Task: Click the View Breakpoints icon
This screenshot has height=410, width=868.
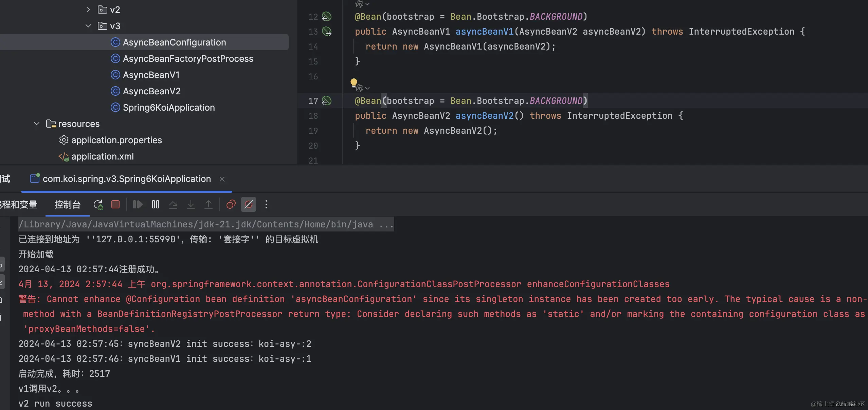Action: (x=231, y=204)
